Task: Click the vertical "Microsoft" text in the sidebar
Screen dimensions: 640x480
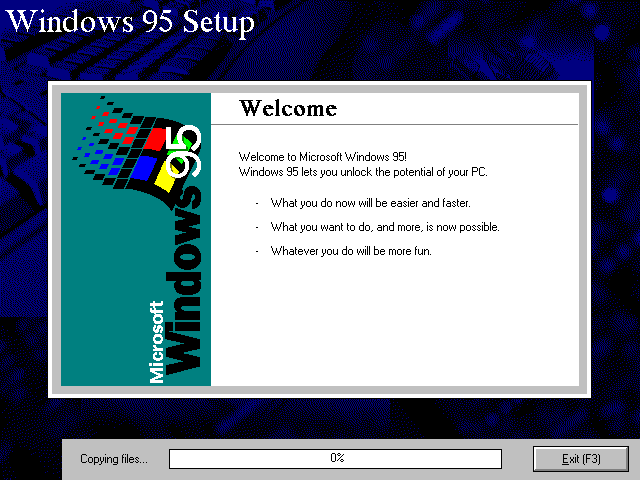Action: tap(156, 340)
